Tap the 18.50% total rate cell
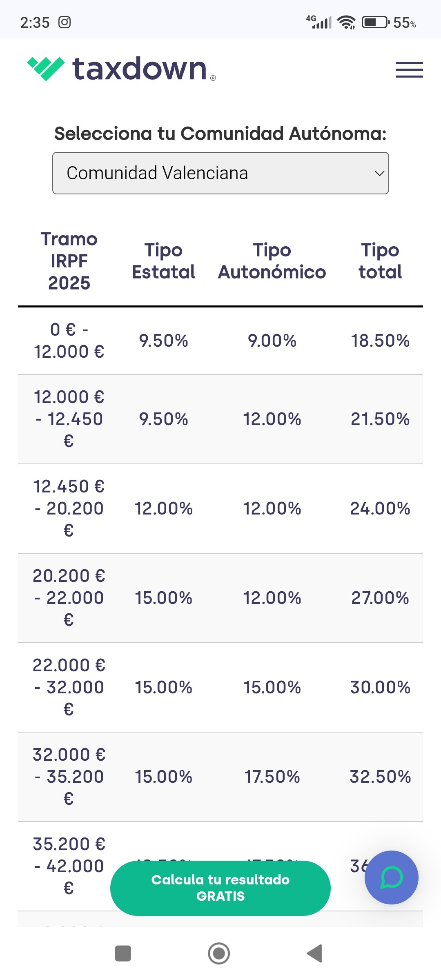 pyautogui.click(x=380, y=341)
